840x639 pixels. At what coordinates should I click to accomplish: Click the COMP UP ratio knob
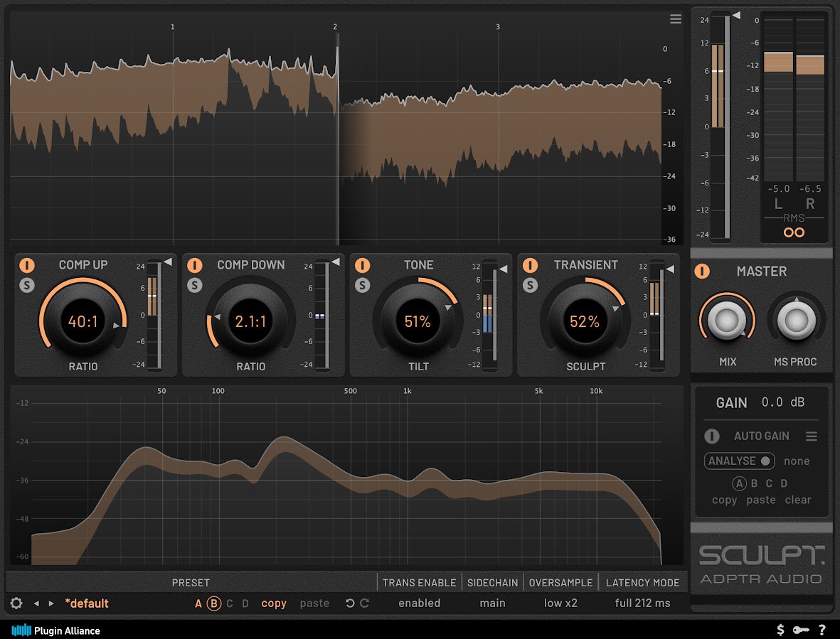83,321
